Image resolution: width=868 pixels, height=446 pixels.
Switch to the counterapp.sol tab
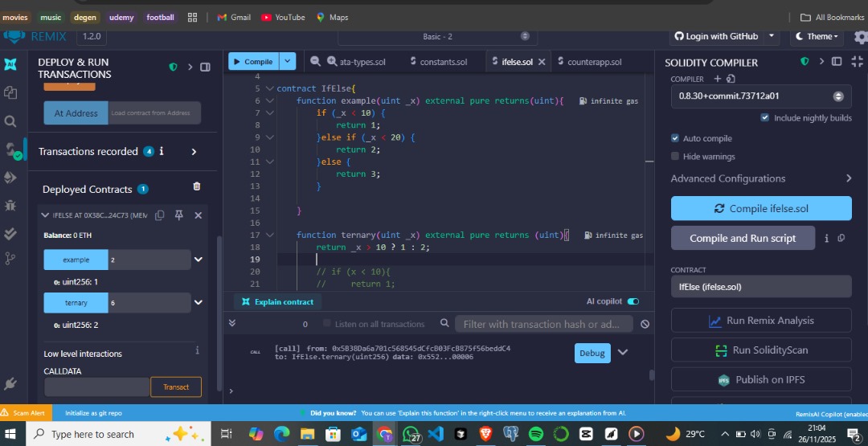590,62
